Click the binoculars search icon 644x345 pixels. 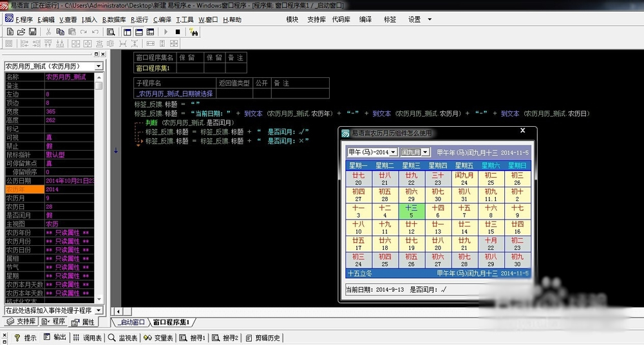click(193, 32)
